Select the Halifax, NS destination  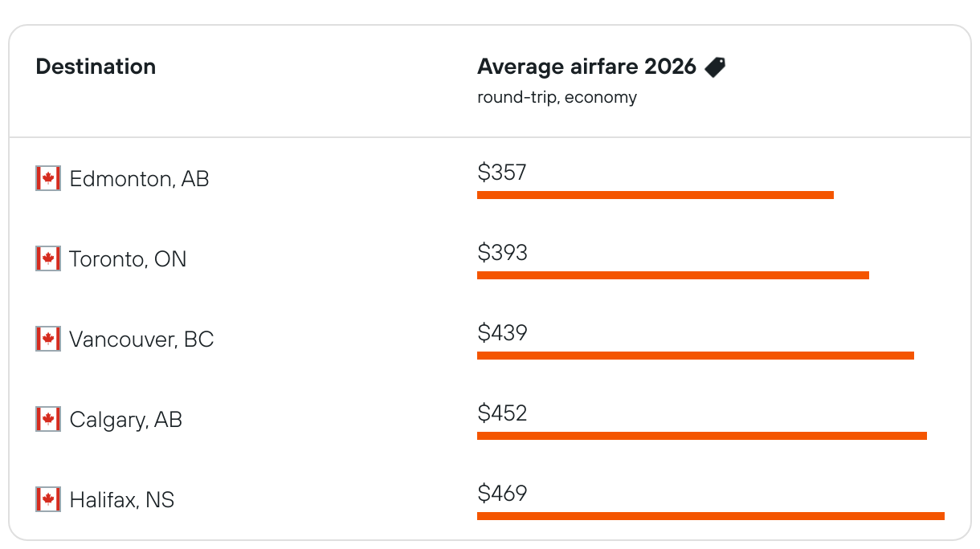(122, 500)
